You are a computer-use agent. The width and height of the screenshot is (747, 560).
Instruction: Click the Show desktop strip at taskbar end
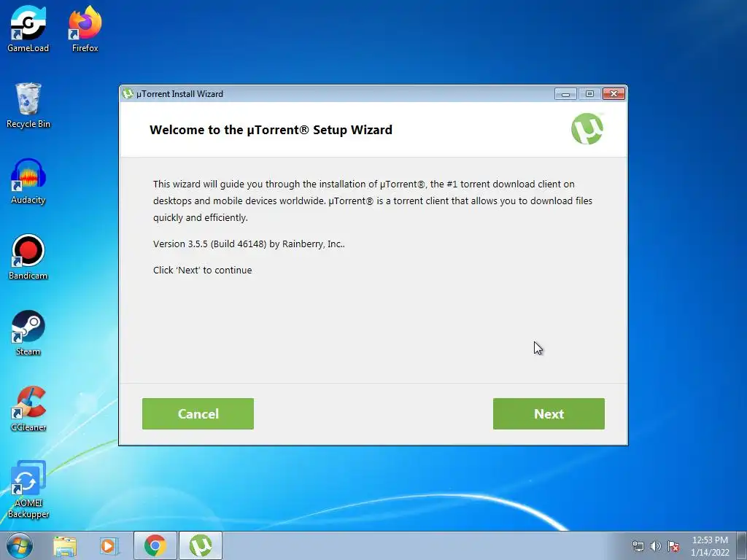[x=741, y=545]
